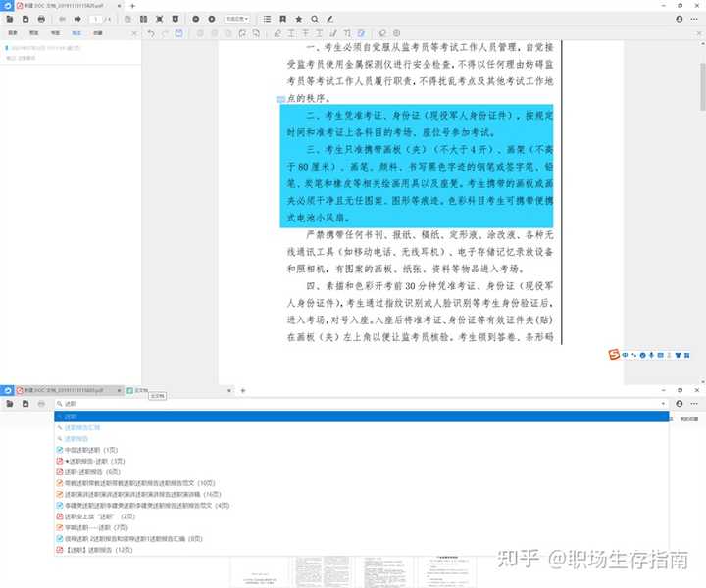Click the bookmark icon in toolbar
706x588 pixels.
coord(282,19)
